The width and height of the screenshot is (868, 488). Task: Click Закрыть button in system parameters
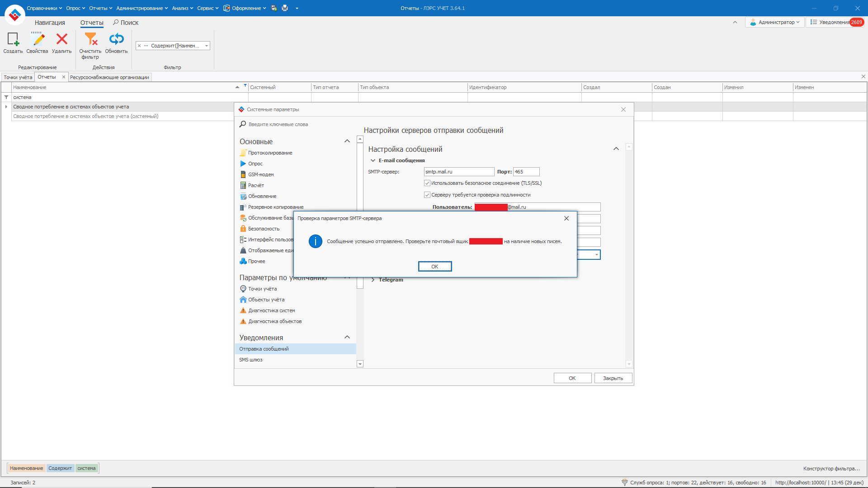(x=613, y=378)
